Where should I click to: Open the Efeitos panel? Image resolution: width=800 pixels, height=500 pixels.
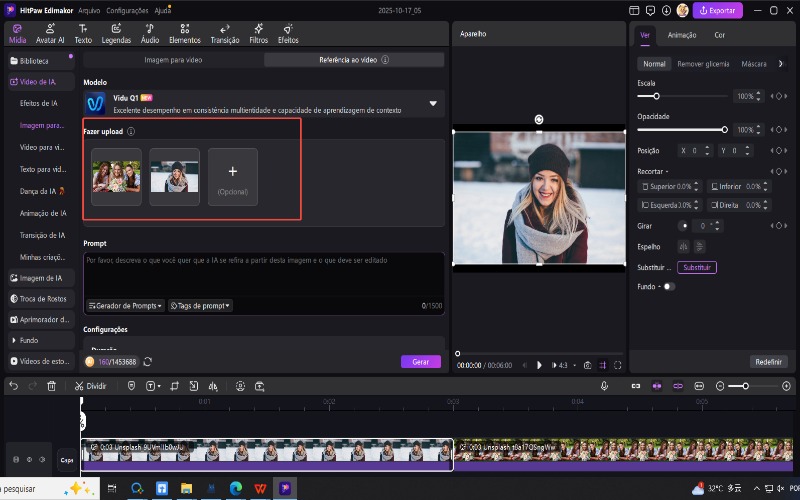point(288,34)
